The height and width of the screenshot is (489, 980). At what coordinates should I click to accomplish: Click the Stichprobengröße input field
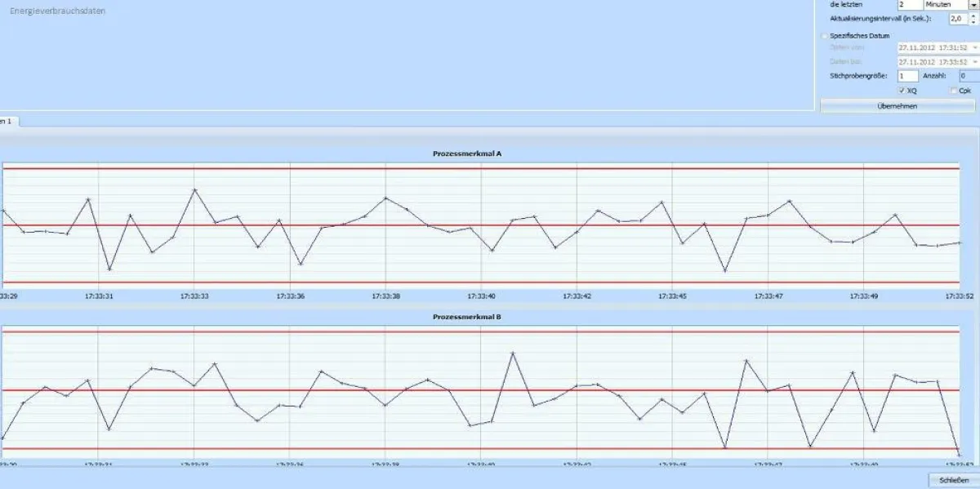click(907, 76)
